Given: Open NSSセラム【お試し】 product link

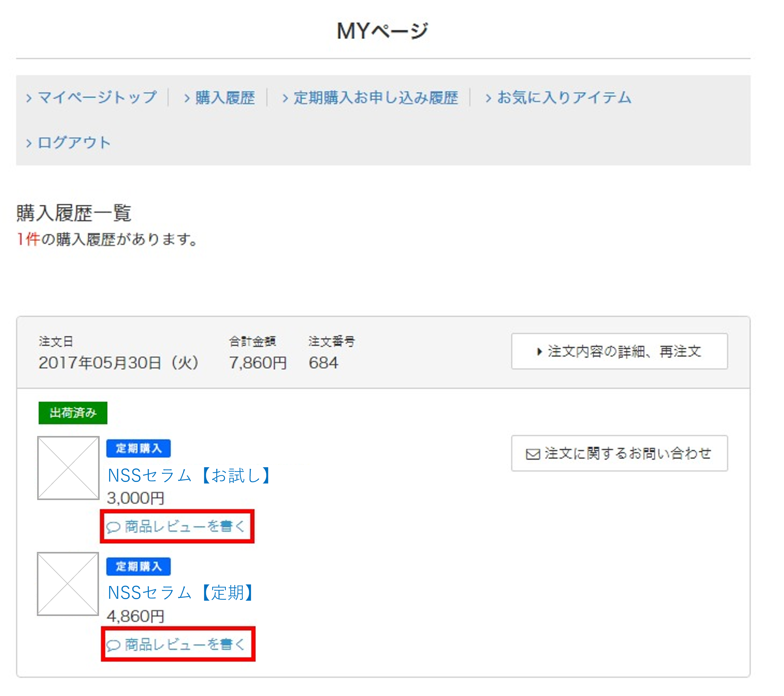Looking at the screenshot, I should tap(190, 475).
